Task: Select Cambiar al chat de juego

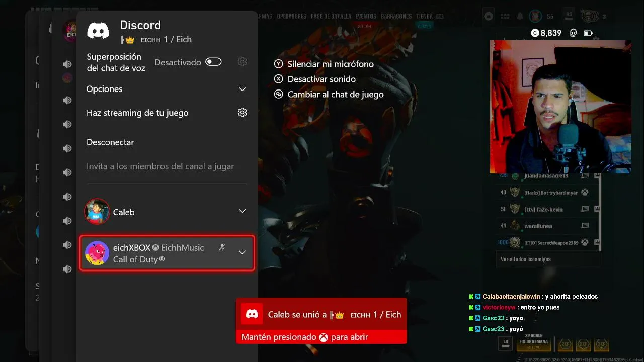Action: point(336,94)
